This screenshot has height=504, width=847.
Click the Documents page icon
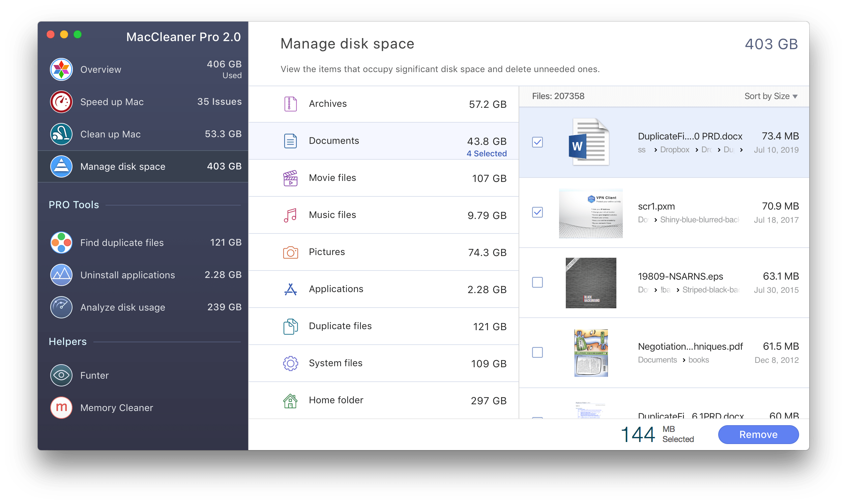coord(290,141)
